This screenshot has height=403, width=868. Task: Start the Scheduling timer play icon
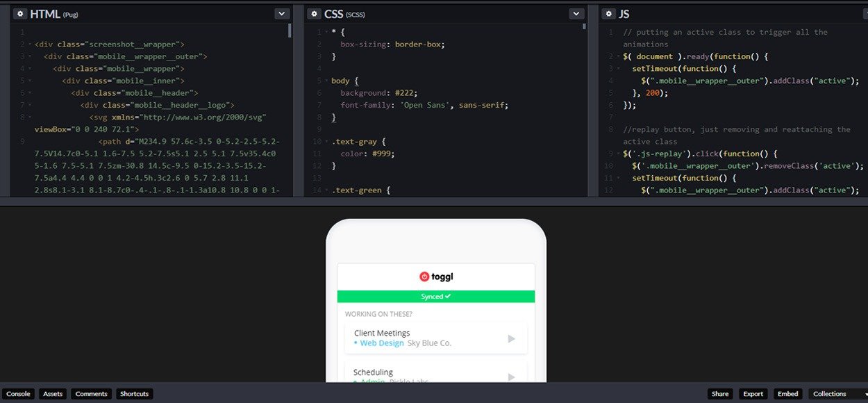pos(511,377)
